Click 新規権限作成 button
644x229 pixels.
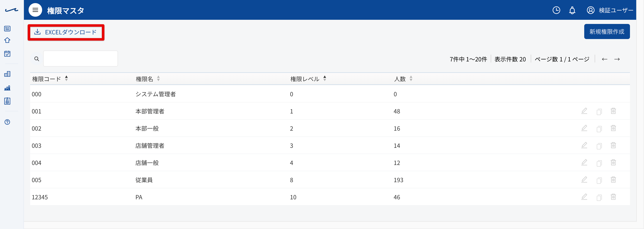click(607, 31)
